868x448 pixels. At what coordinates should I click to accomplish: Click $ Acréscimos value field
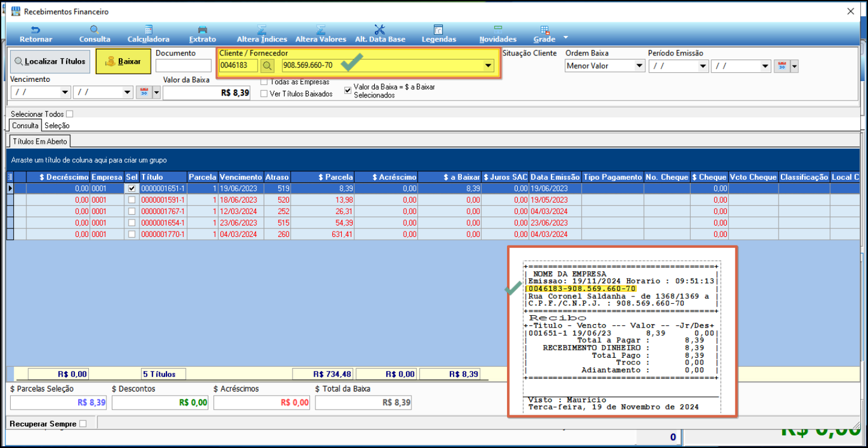261,403
